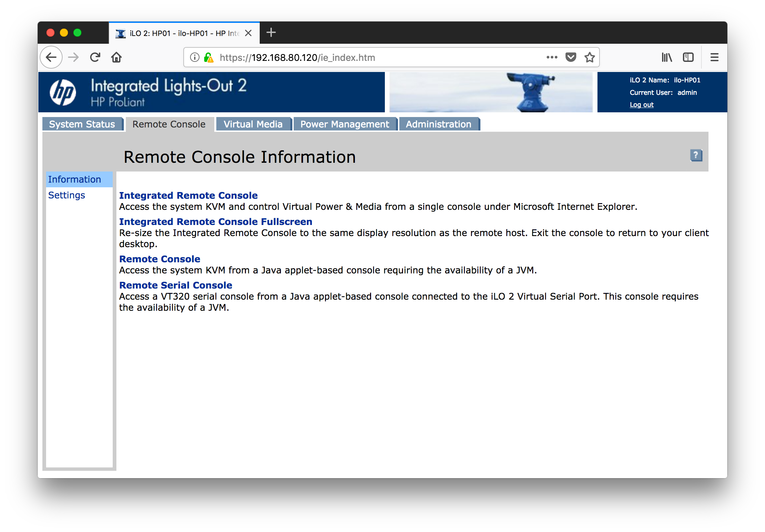Bookmark this page with the star
Screen dimensions: 765x532
click(589, 58)
